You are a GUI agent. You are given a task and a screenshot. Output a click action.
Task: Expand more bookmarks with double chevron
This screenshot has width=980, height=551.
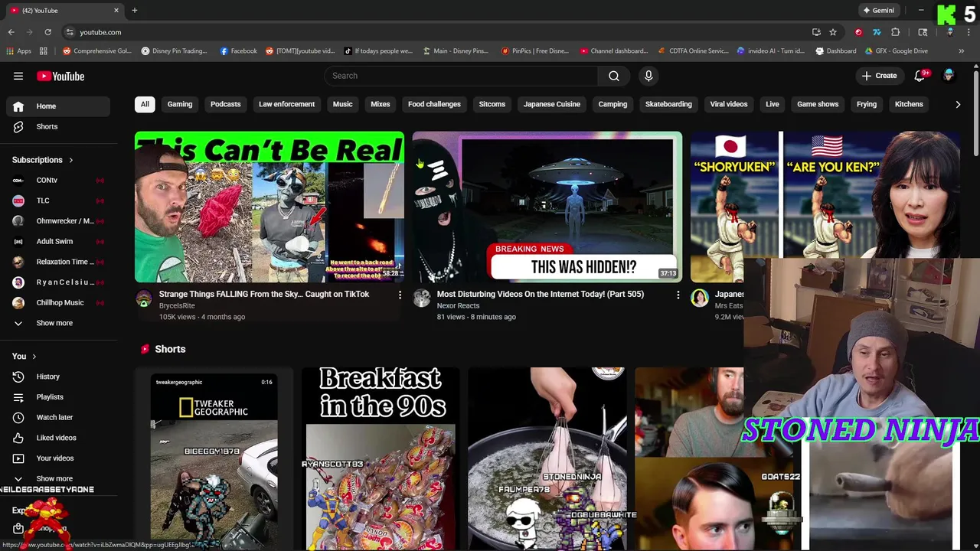click(962, 51)
